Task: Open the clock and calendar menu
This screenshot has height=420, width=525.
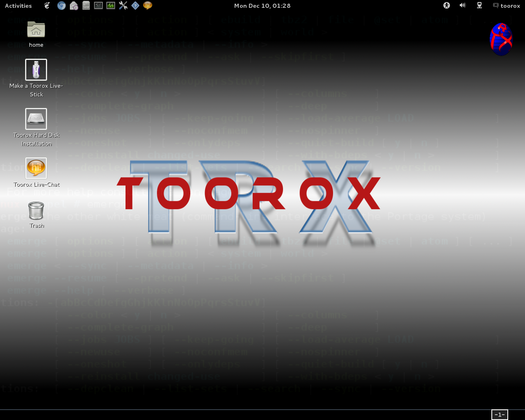Action: tap(262, 6)
